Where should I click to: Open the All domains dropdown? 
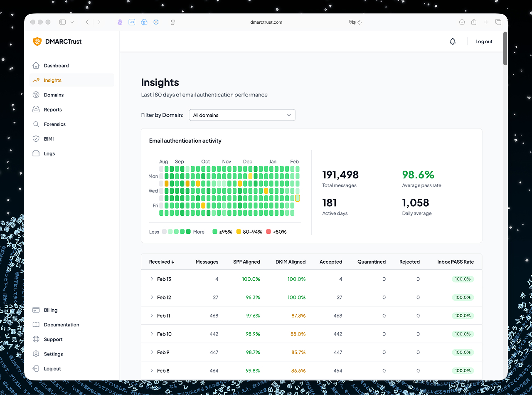pyautogui.click(x=242, y=115)
